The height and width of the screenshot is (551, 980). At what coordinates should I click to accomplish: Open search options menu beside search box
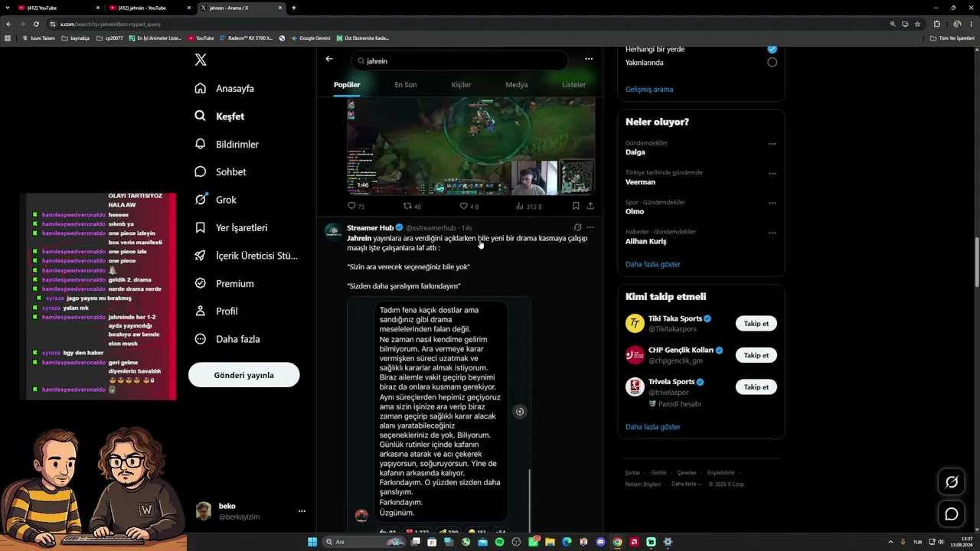pos(589,59)
